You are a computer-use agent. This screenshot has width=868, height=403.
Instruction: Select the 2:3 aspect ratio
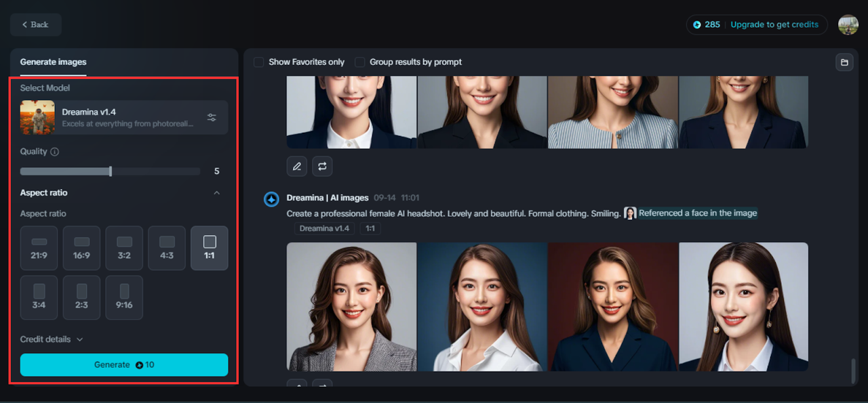click(x=81, y=297)
